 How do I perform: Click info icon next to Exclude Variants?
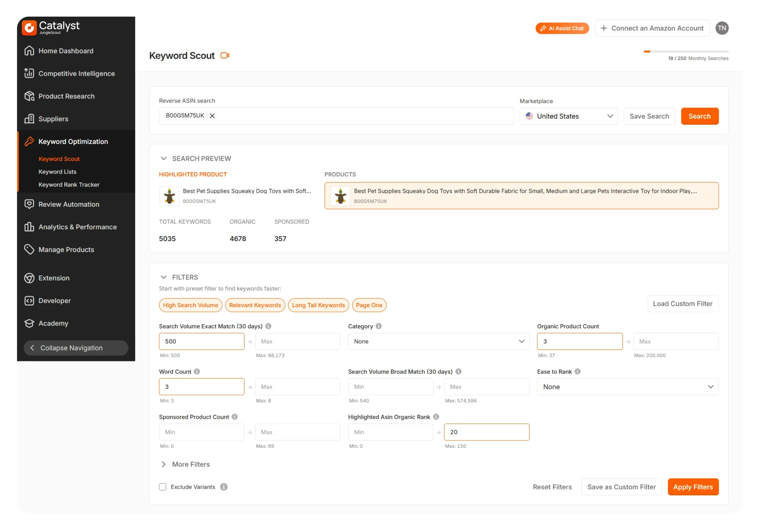[x=224, y=487]
